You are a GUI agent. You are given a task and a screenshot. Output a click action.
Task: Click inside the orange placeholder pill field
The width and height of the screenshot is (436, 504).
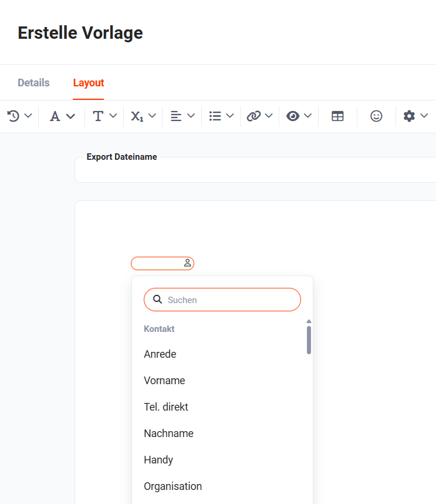163,263
